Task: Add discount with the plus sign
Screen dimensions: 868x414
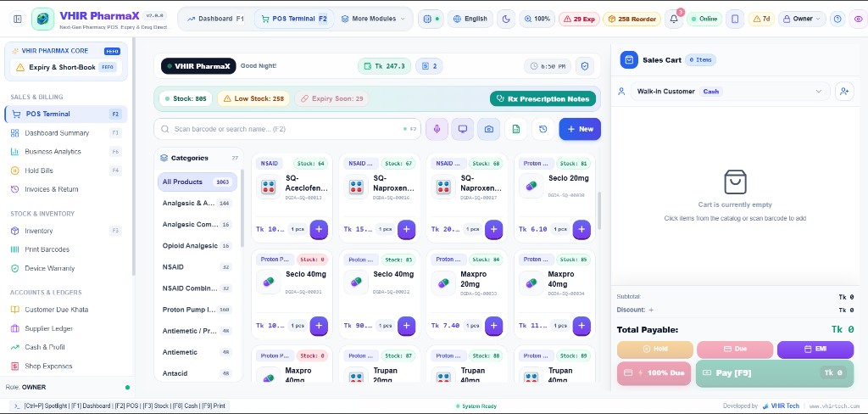Action: (x=651, y=310)
